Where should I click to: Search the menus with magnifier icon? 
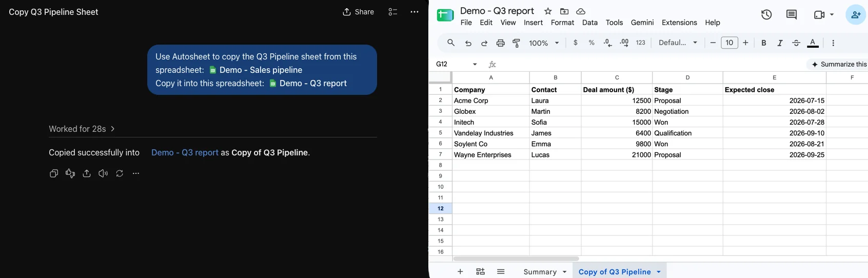coord(451,43)
